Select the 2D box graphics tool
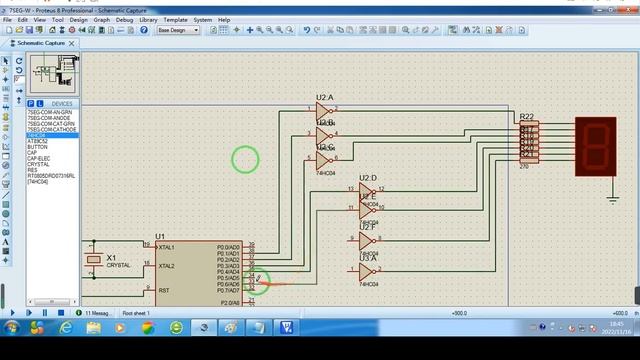The height and width of the screenshot is (360, 640). pos(6,204)
